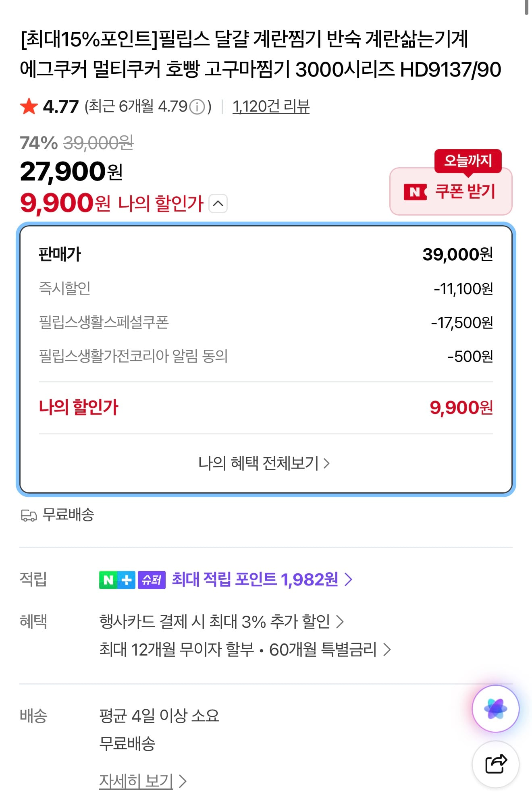Click the N coupon ticket icon
532x801 pixels.
(415, 192)
